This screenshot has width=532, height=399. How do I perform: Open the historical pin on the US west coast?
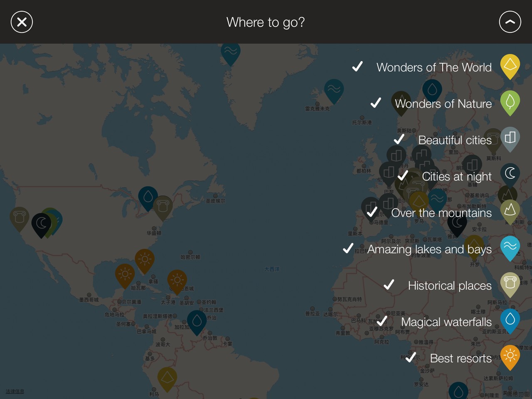point(20,219)
